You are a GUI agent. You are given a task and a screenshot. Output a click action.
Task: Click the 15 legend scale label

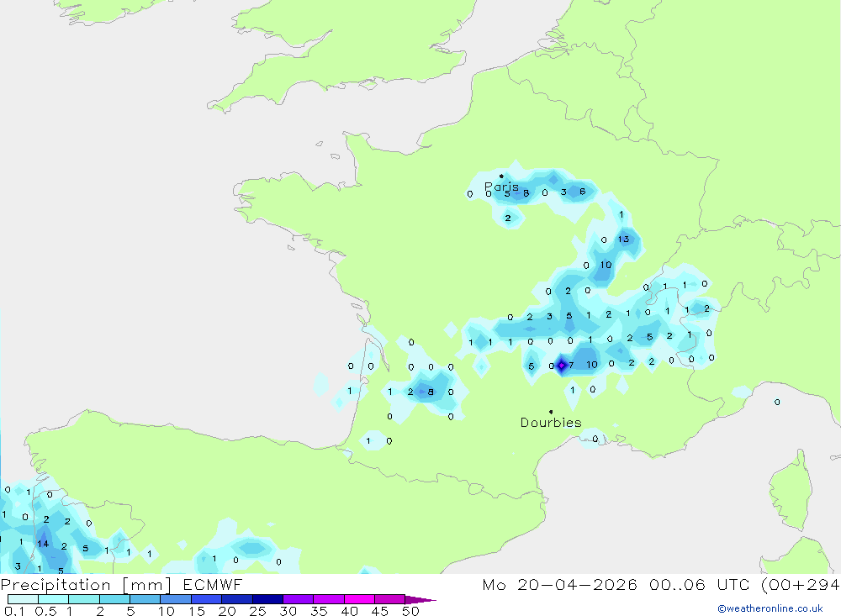pyautogui.click(x=197, y=611)
